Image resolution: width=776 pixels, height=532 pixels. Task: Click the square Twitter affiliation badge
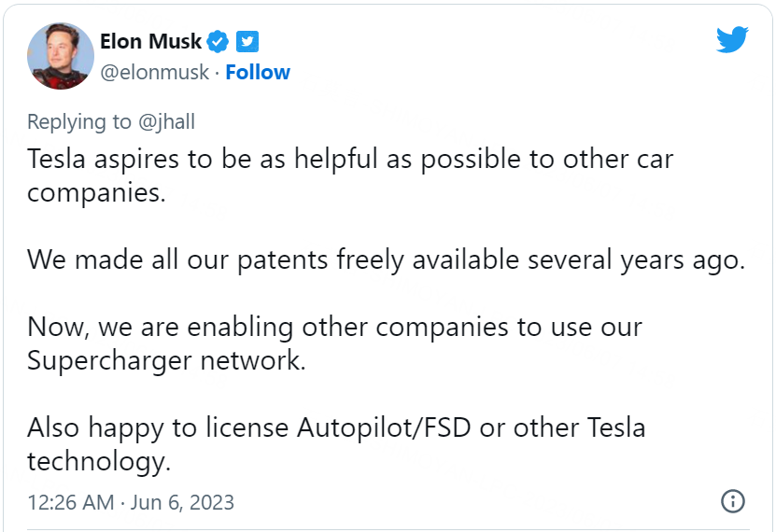pyautogui.click(x=247, y=41)
